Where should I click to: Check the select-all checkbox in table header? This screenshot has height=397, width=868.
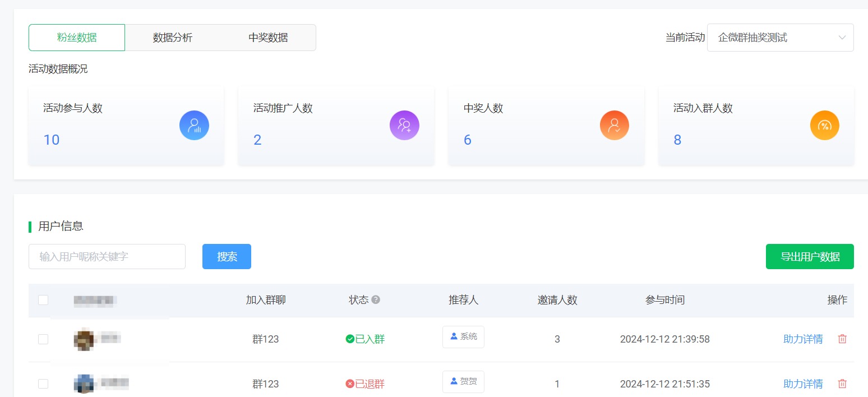click(43, 300)
